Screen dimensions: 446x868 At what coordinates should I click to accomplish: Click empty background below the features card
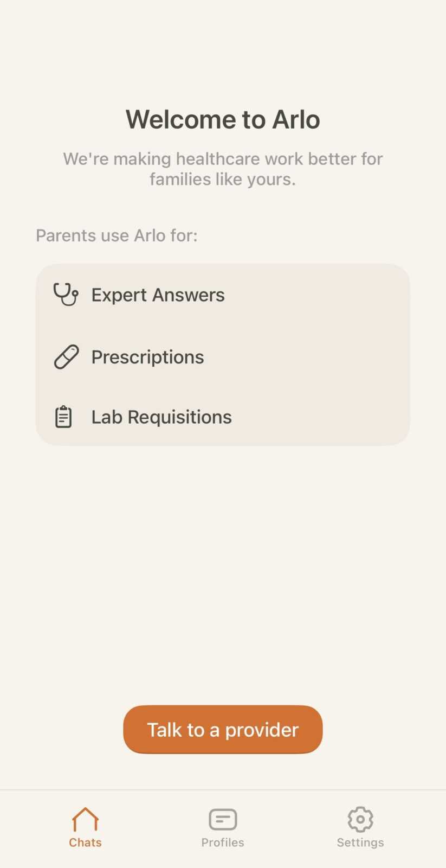pos(223,570)
